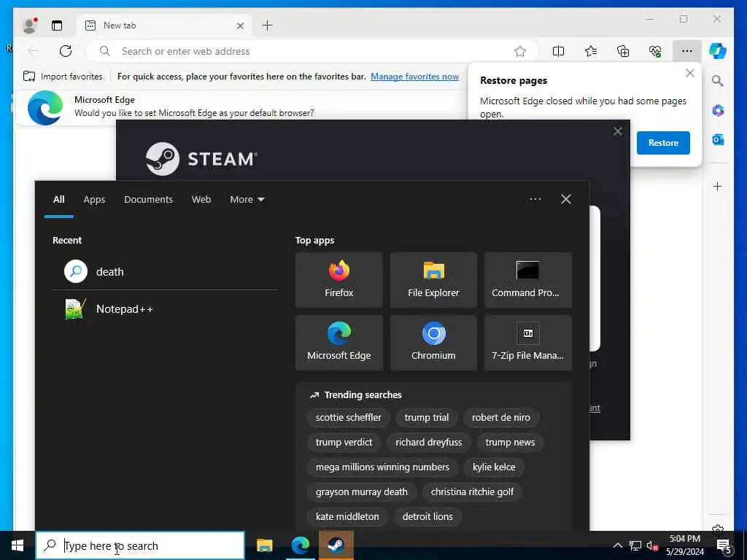Viewport: 747px width, 560px height.
Task: Close the Steam login window
Action: 617,131
